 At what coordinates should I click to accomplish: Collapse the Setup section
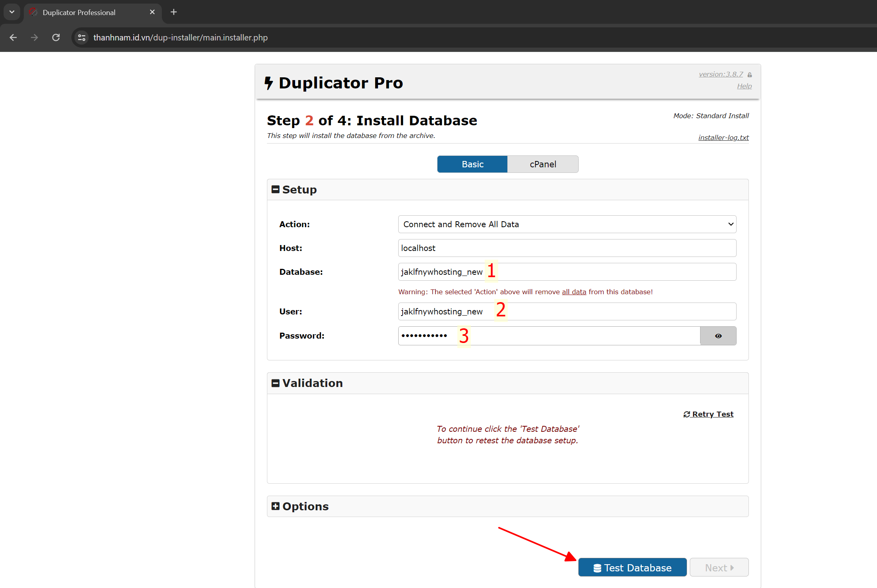(275, 190)
